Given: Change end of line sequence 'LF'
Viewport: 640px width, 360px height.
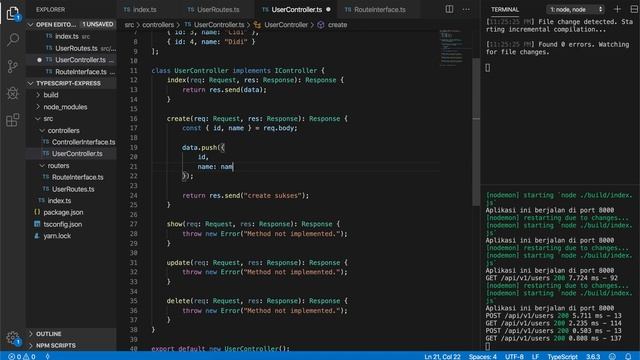Looking at the screenshot, I should pos(536,356).
